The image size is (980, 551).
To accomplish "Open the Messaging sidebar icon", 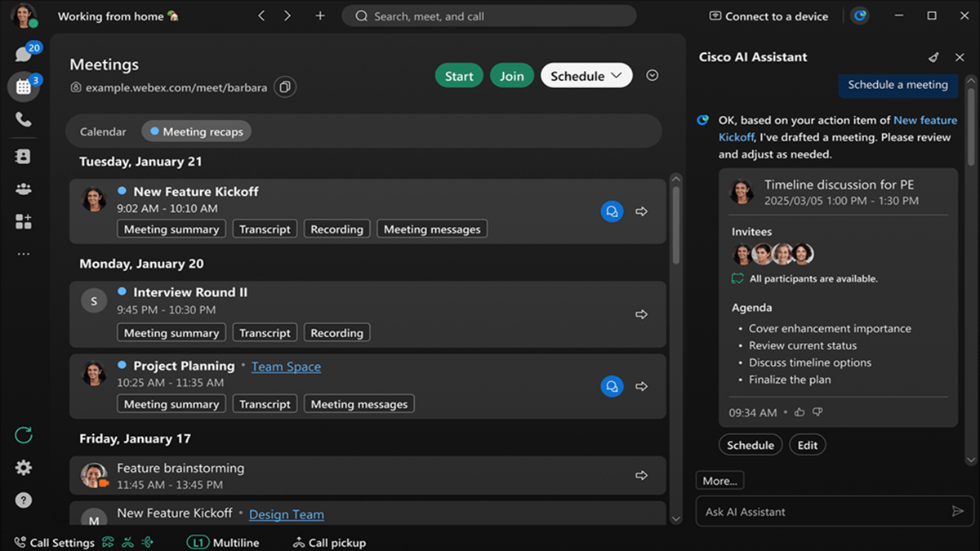I will [23, 55].
